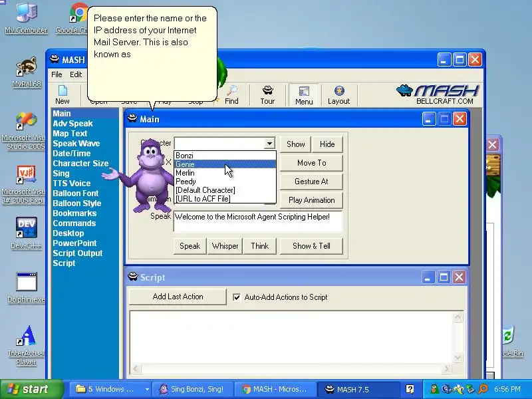Click the Speak button
The image size is (532, 399).
[x=190, y=246]
